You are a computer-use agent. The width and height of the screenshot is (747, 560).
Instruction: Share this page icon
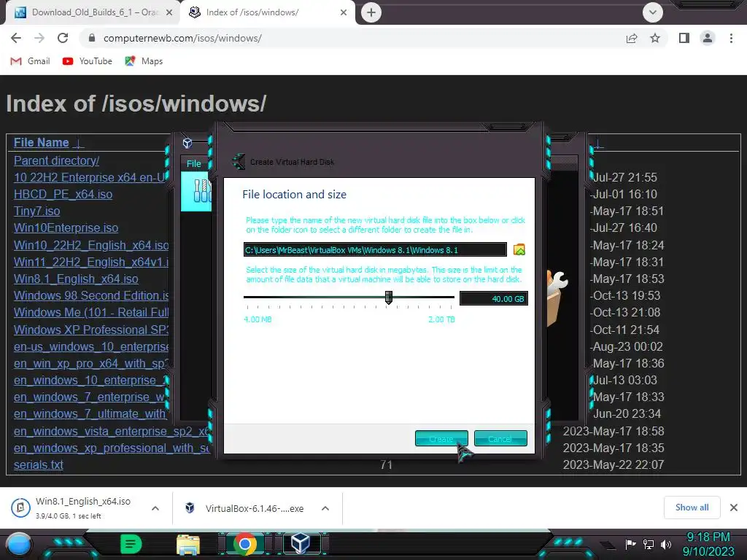[632, 38]
